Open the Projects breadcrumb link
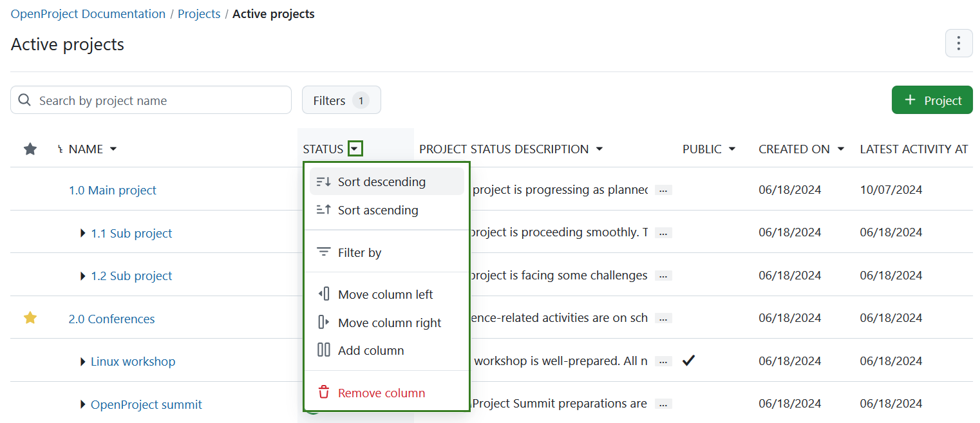980x423 pixels. [199, 14]
